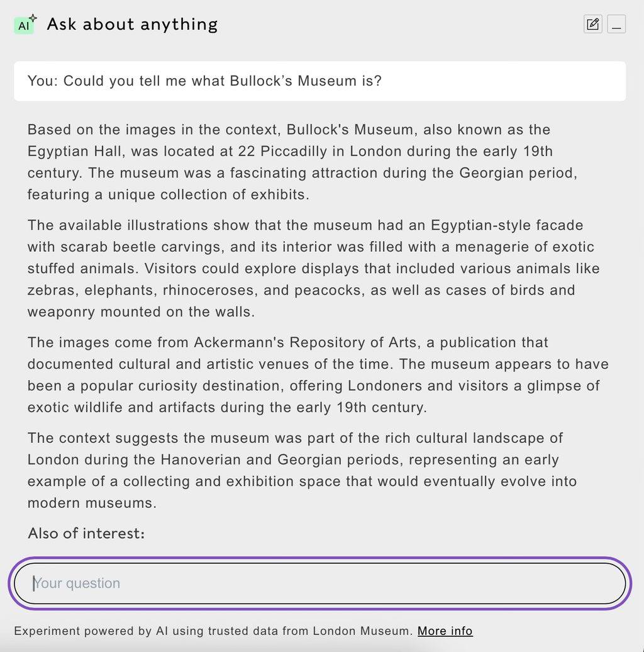Click the 'Also of interest:' label
The image size is (644, 652).
86,533
